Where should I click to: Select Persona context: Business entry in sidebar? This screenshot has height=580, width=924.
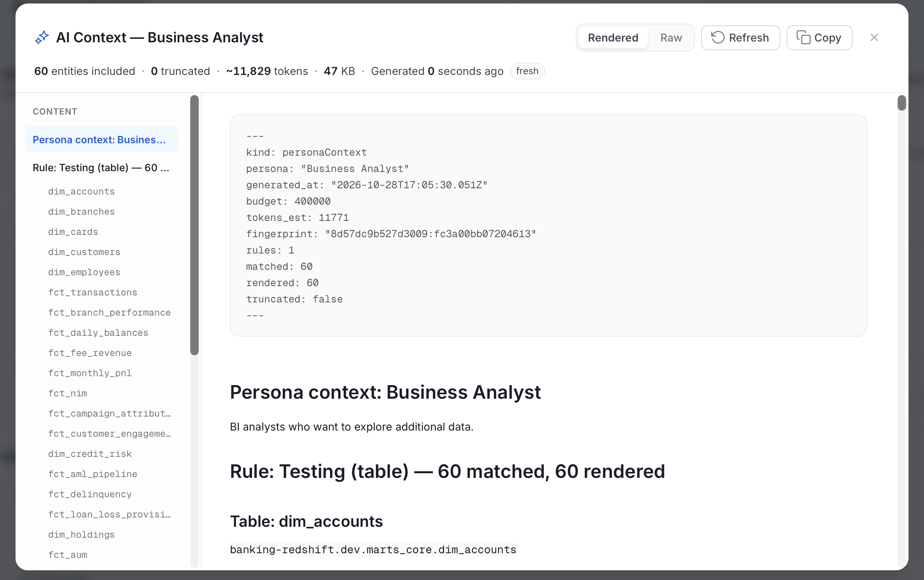click(x=101, y=139)
